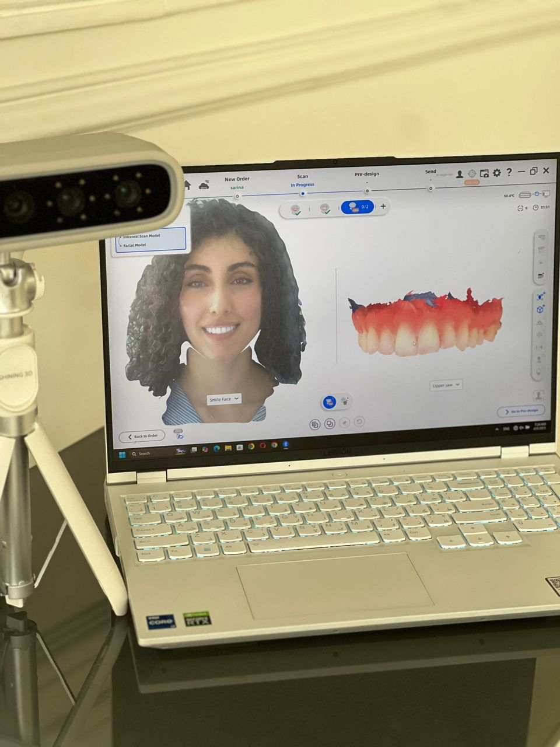This screenshot has height=747, width=560.
Task: Click the Back to Order button
Action: click(142, 436)
